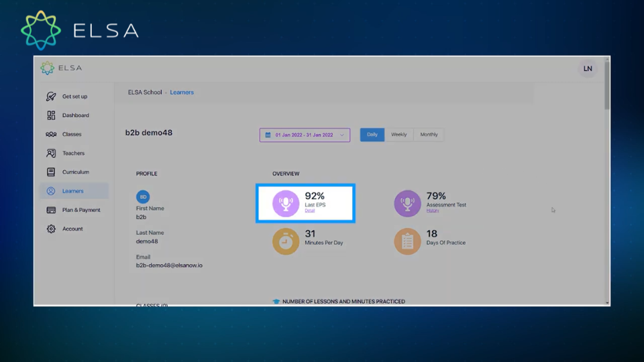This screenshot has width=644, height=362.
Task: Click the calendar icon in date range
Action: pyautogui.click(x=268, y=135)
